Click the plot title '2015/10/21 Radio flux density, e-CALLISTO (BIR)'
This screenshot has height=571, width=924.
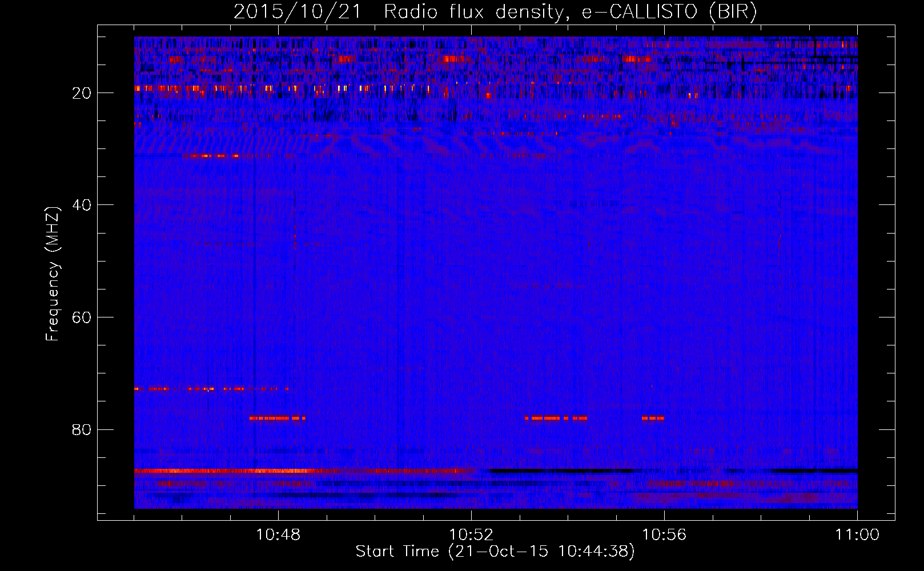(495, 12)
